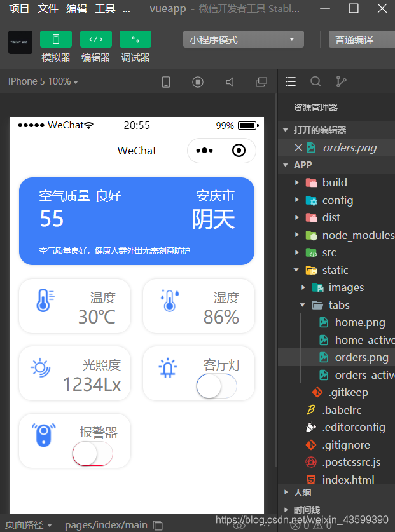Expand the node_modules folder
395x532 pixels.
(x=297, y=235)
